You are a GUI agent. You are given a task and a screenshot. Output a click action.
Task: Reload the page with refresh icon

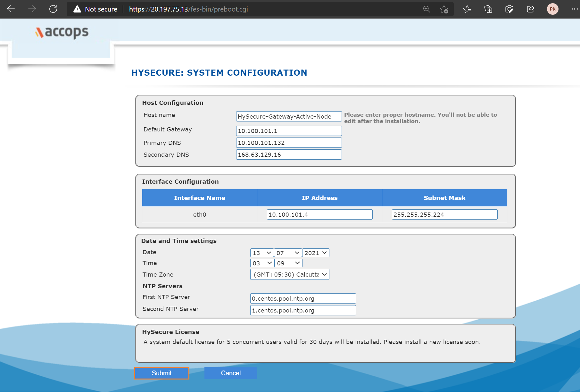tap(53, 9)
